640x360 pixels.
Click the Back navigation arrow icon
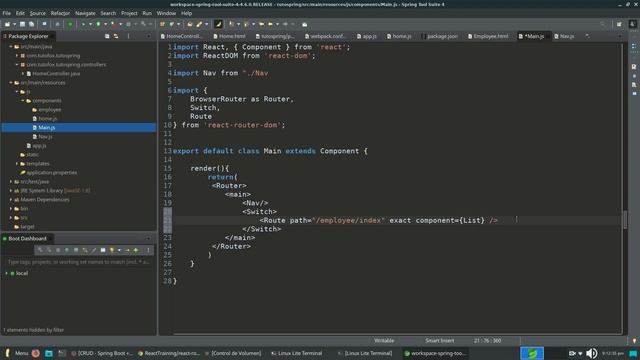tap(270, 24)
